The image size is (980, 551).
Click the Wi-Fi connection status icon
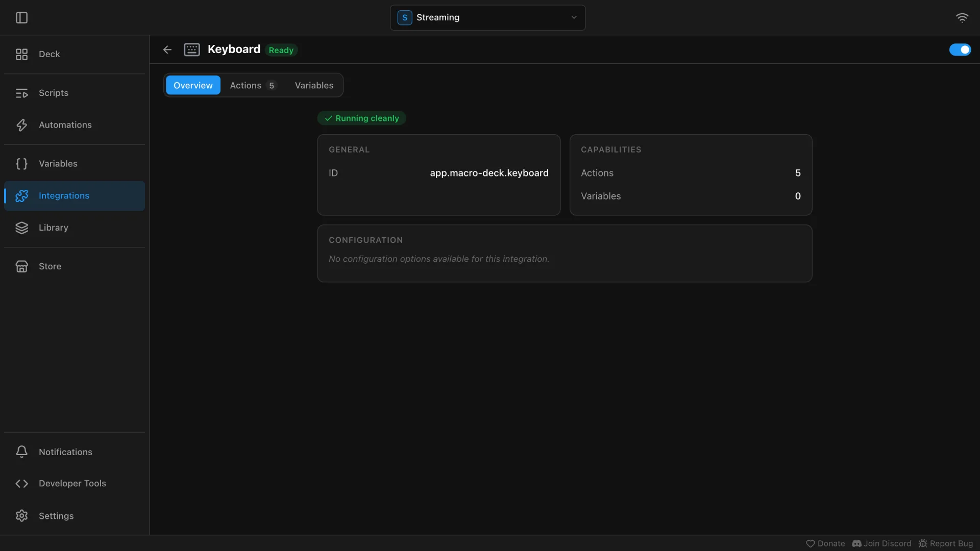click(962, 18)
